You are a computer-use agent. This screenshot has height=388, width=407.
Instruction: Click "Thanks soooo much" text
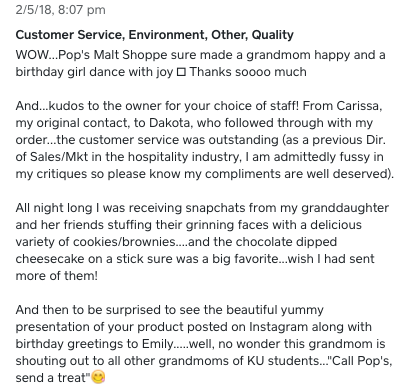point(248,72)
